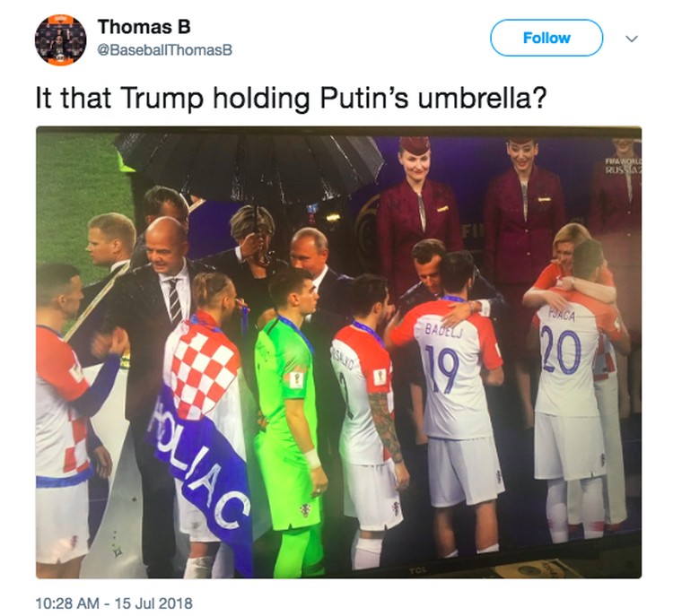
Task: Click the 15 Jul 2018 date text
Action: (153, 603)
